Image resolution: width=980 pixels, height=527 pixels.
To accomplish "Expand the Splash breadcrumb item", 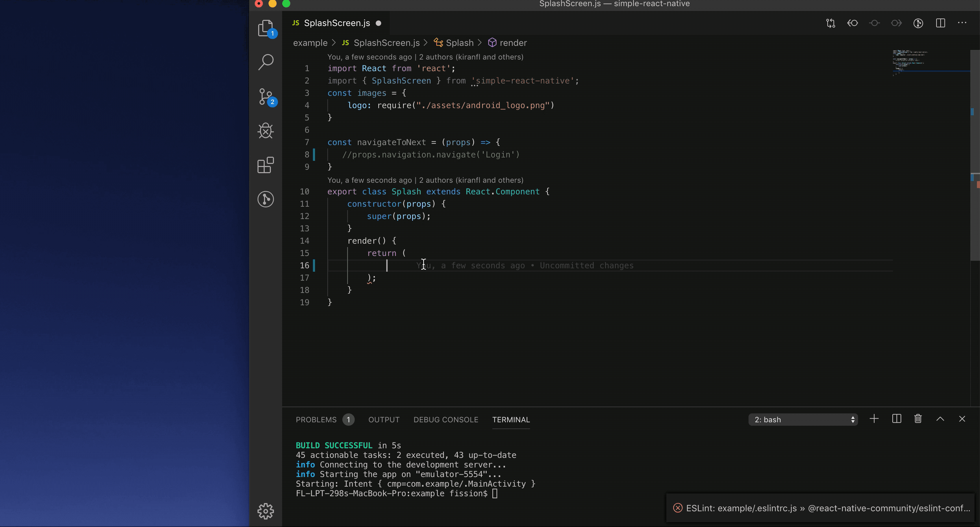I will click(x=459, y=43).
